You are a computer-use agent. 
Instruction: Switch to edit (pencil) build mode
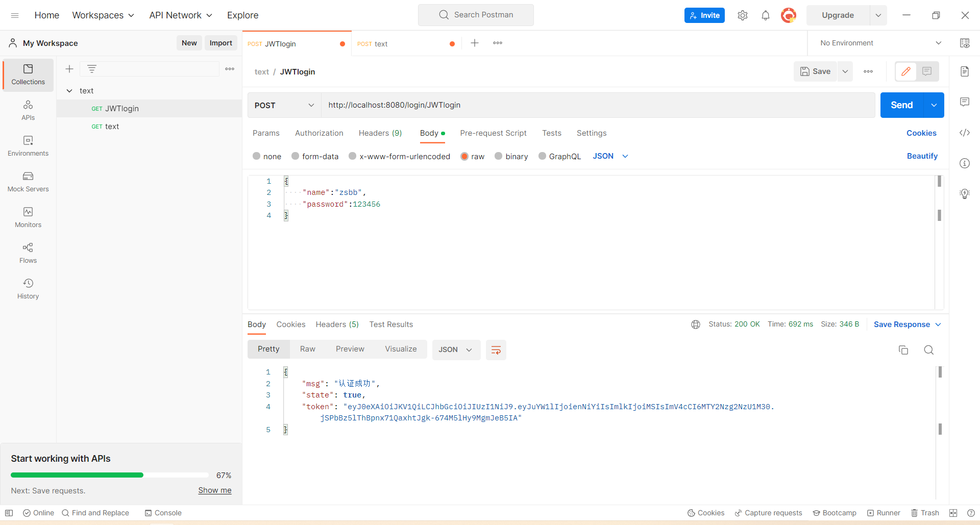pos(906,71)
